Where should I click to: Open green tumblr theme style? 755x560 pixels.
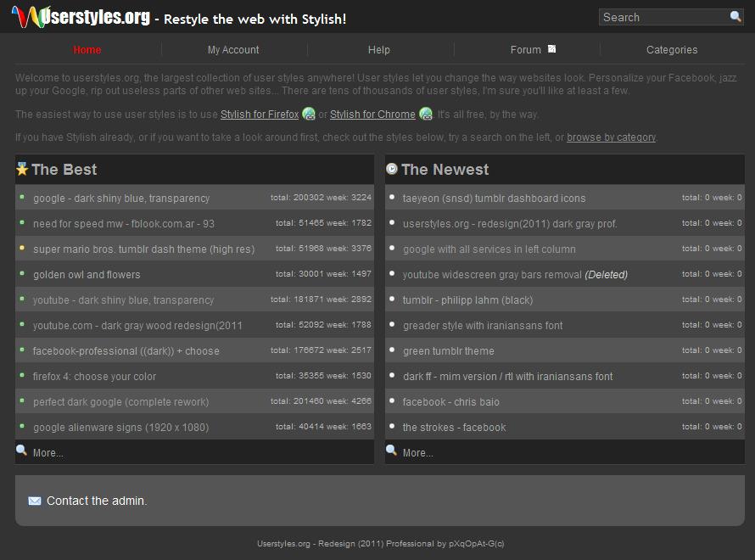point(448,351)
